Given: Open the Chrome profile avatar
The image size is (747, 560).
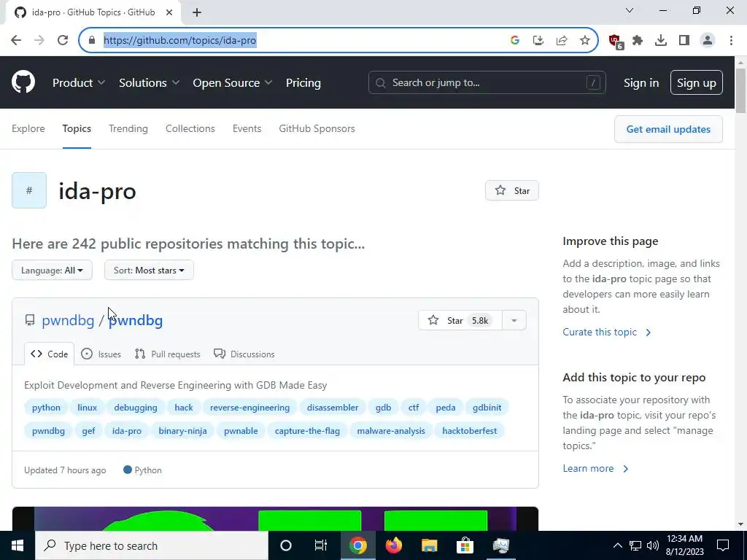Looking at the screenshot, I should (708, 41).
